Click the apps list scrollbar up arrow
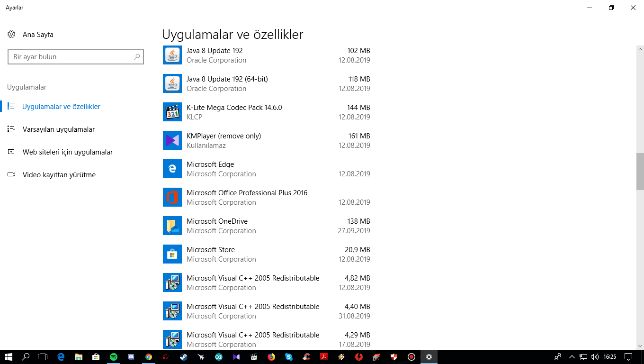This screenshot has width=644, height=364. [x=640, y=49]
